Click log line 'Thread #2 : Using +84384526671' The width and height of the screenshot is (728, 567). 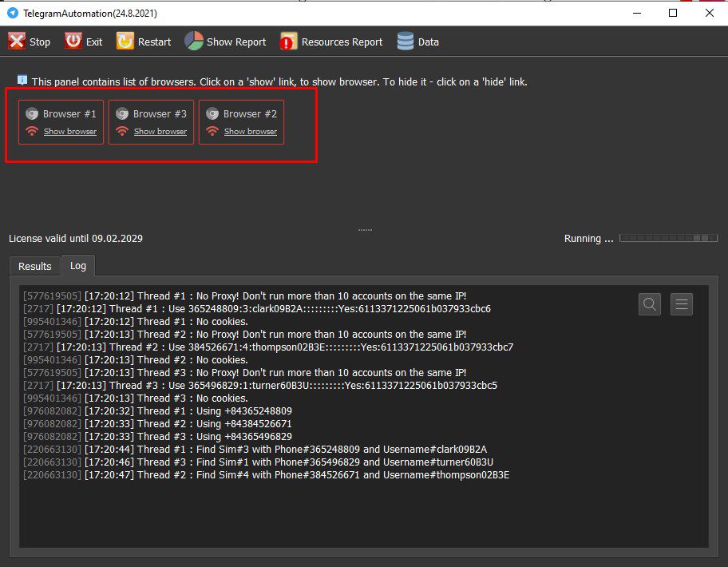click(157, 423)
